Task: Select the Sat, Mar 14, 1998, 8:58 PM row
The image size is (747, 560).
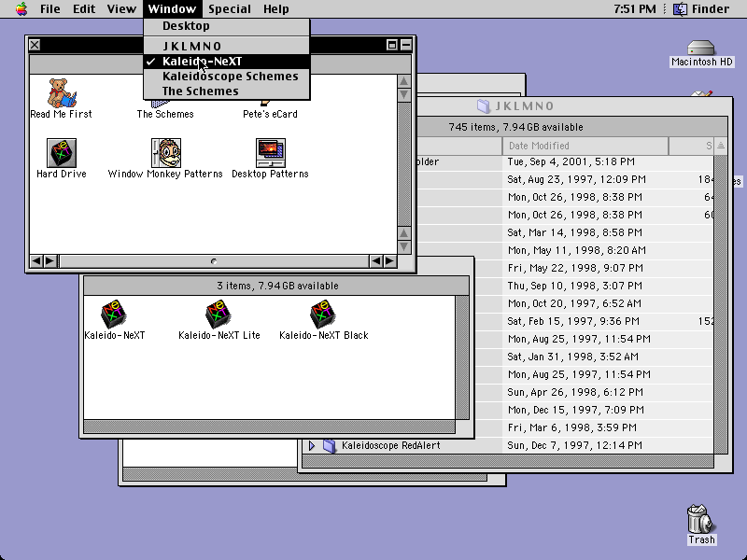Action: pos(566,232)
